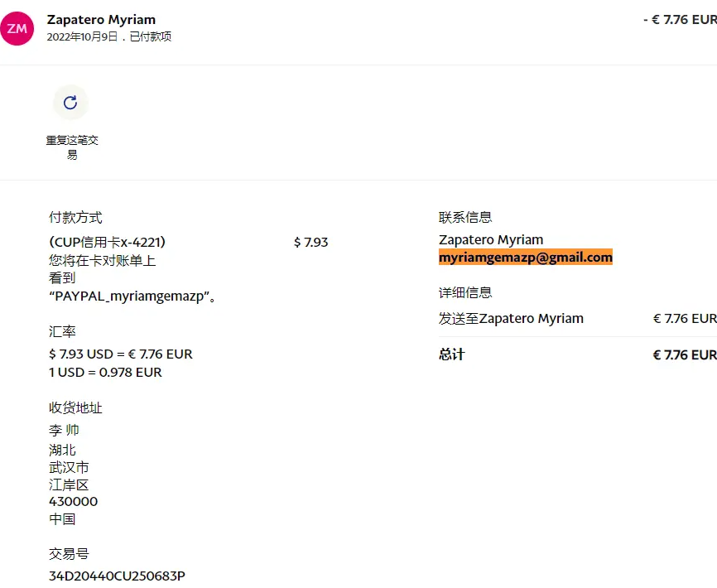Click the 武汉市 address line
The image size is (717, 588).
(69, 468)
